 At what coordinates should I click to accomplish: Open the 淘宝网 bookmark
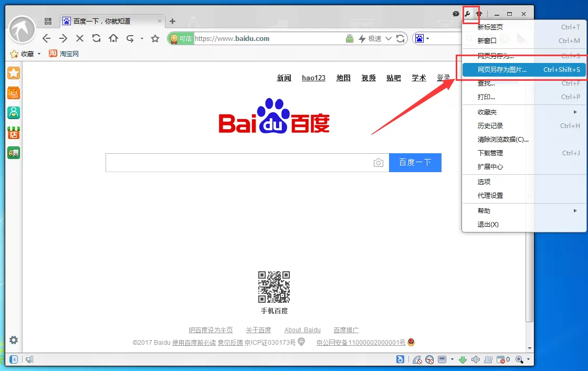point(64,54)
